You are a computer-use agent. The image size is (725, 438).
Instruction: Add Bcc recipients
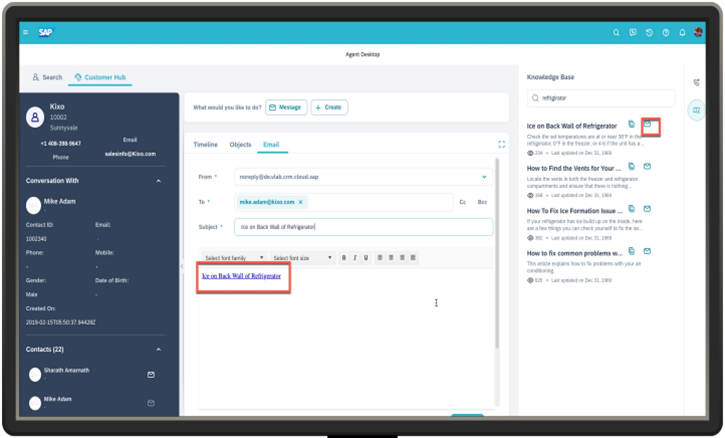pyautogui.click(x=482, y=202)
